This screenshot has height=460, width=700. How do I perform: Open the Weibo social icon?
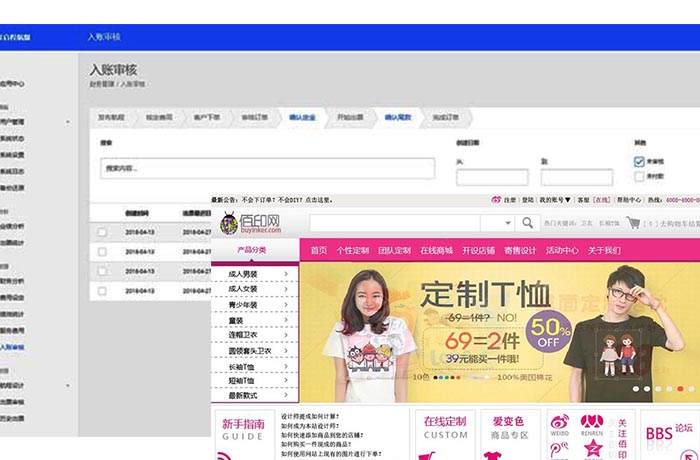[x=560, y=423]
